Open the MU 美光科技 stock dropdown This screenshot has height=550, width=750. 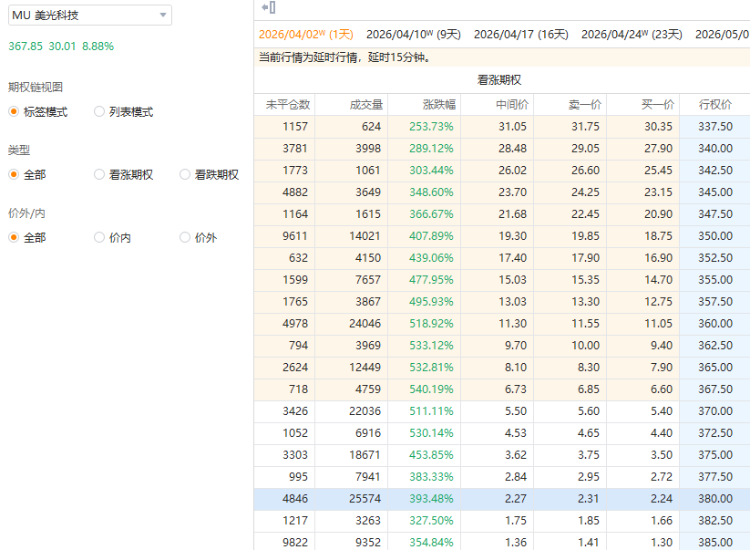(89, 16)
